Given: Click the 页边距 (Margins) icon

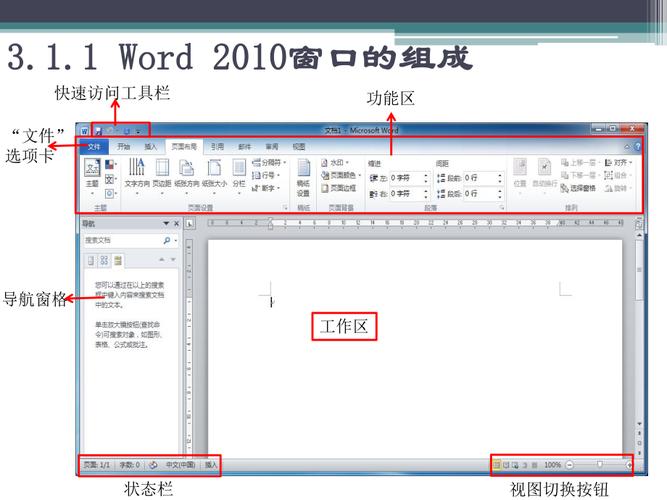Looking at the screenshot, I should [162, 167].
